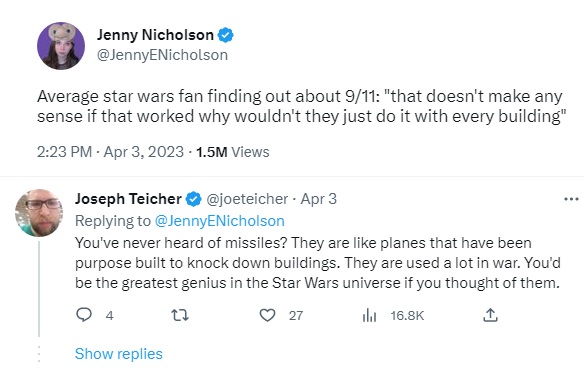Open view analytics bar chart icon
The image size is (584, 370).
pos(369,316)
